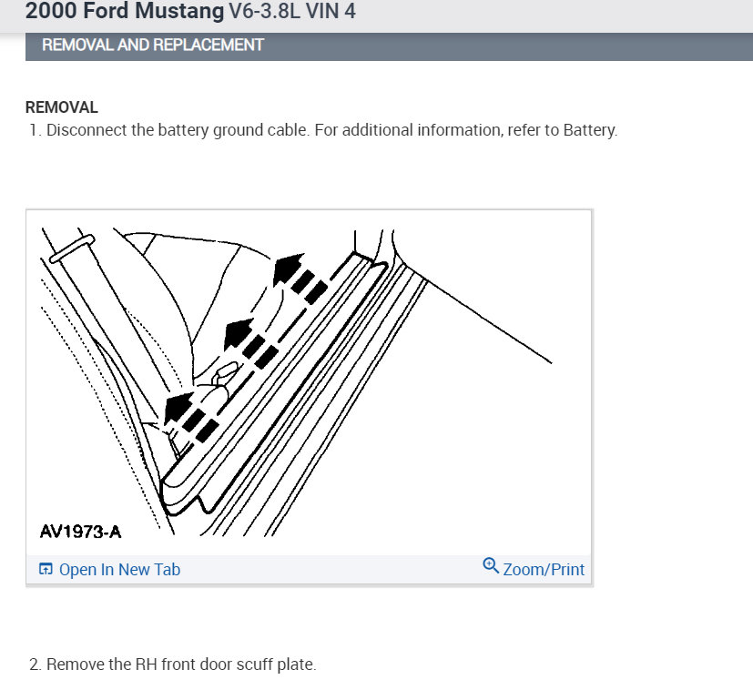Click the REMOVAL AND REPLACEMENT header bar

389,46
